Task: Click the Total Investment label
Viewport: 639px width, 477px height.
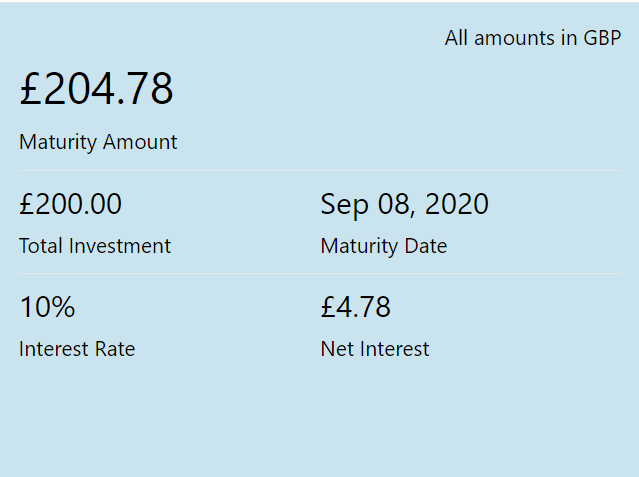Action: pyautogui.click(x=95, y=246)
